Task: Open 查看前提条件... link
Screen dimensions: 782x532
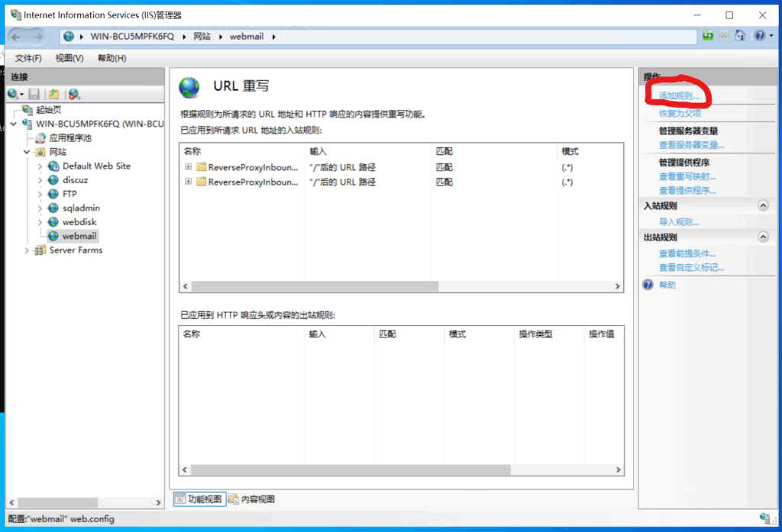Action: (x=687, y=253)
